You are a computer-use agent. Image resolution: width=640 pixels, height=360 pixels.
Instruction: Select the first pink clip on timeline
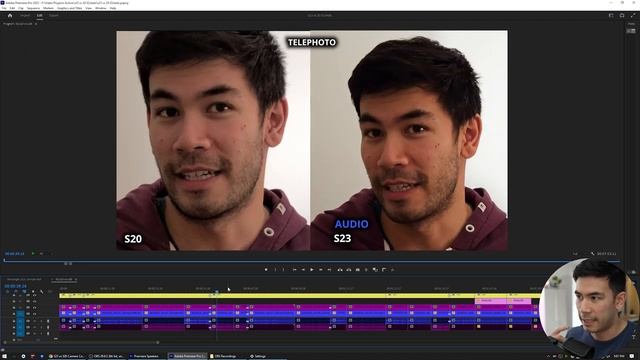click(x=491, y=301)
